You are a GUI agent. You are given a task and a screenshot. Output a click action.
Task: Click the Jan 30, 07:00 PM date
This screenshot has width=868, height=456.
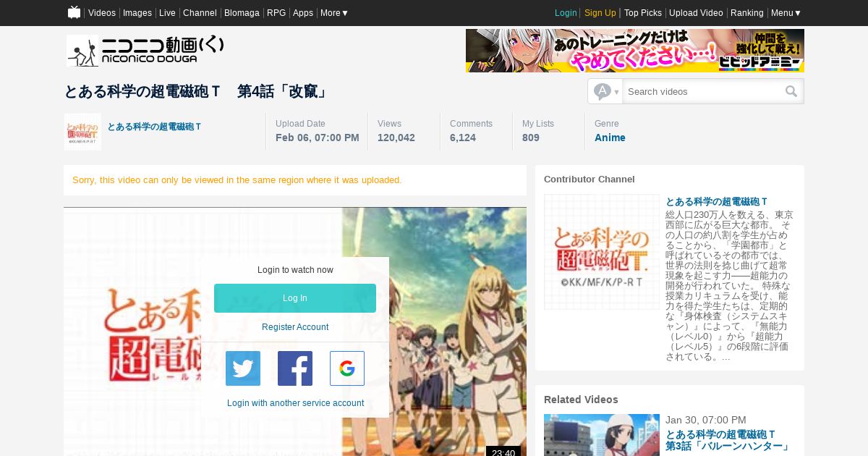click(x=706, y=420)
